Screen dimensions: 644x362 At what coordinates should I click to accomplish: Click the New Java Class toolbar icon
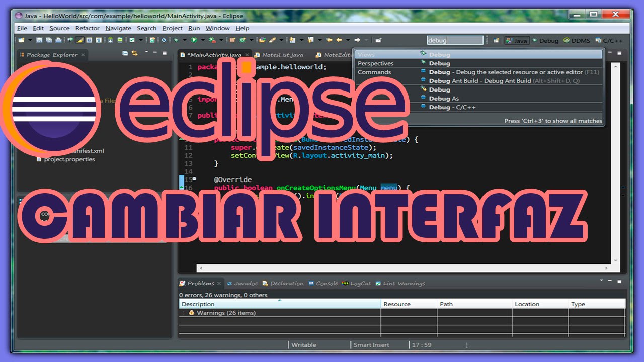click(243, 40)
